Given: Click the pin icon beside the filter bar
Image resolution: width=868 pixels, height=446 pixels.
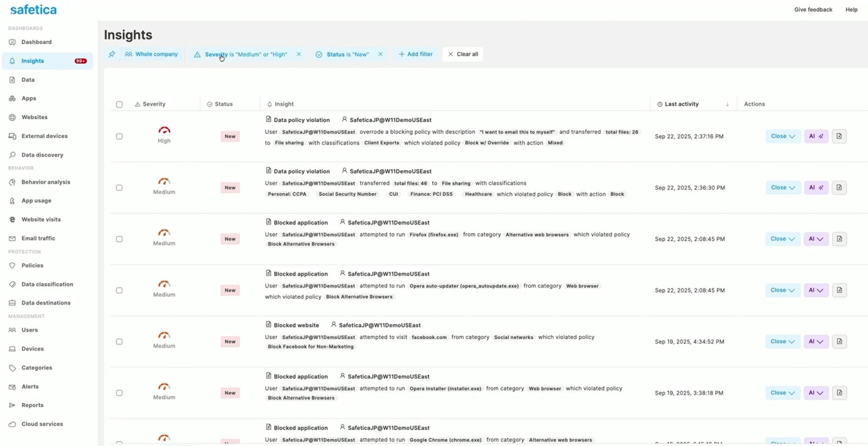Looking at the screenshot, I should point(111,54).
